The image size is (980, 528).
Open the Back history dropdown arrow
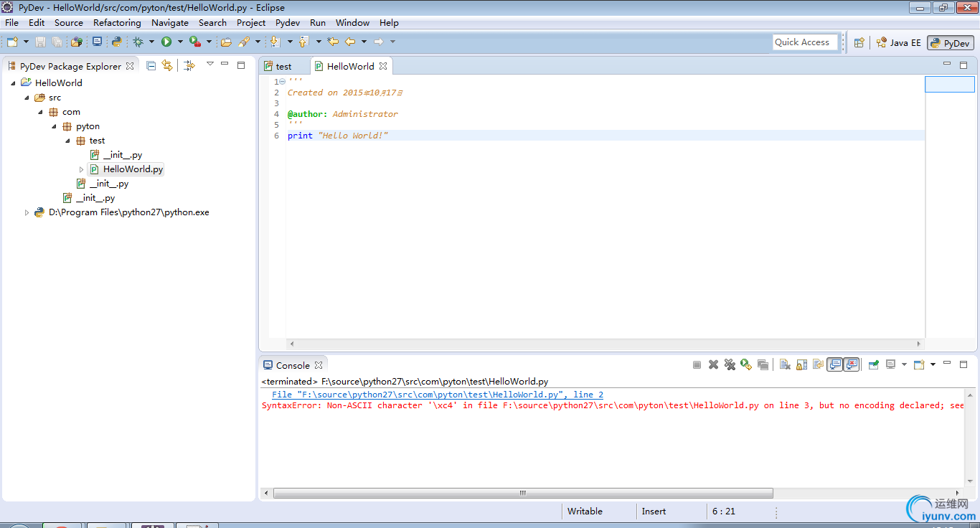pyautogui.click(x=364, y=42)
